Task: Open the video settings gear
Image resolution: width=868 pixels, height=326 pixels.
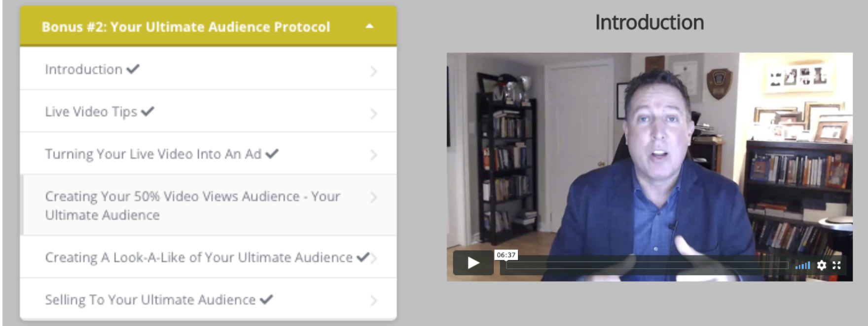Action: pyautogui.click(x=821, y=265)
